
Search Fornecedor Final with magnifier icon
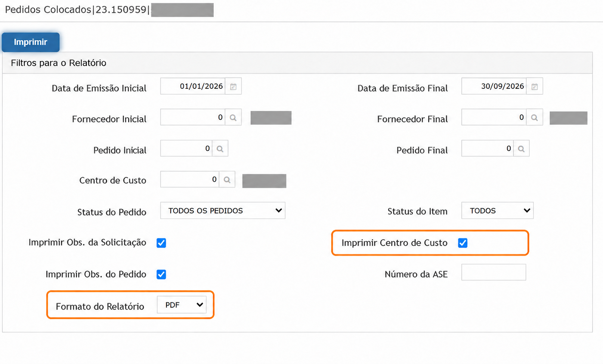(535, 118)
